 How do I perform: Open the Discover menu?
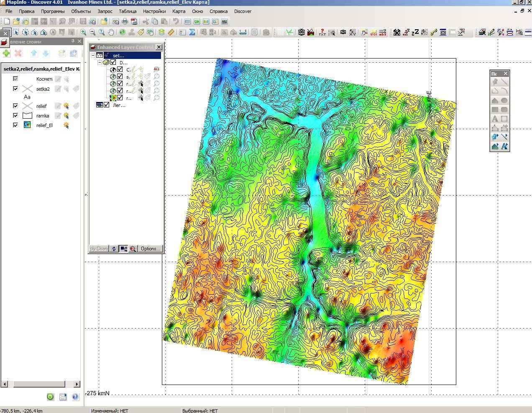tap(243, 11)
